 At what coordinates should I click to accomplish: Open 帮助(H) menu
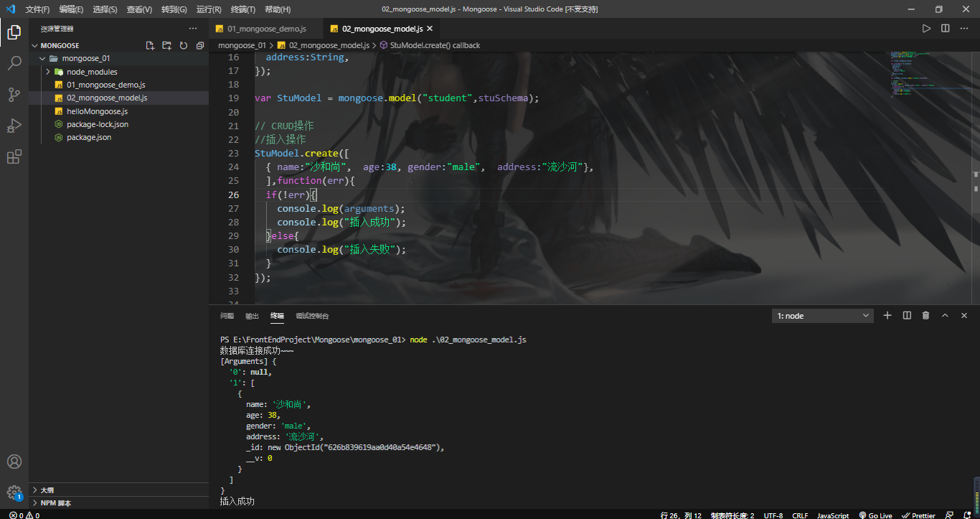point(278,9)
